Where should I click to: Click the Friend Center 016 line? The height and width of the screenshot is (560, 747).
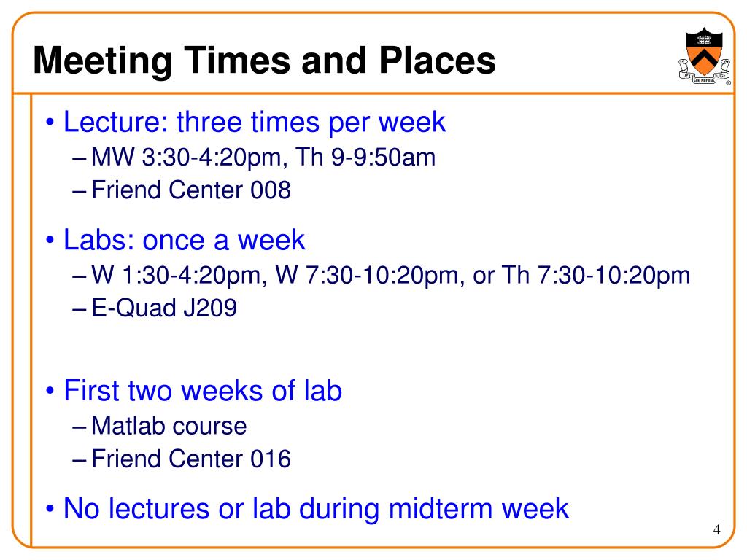[190, 459]
